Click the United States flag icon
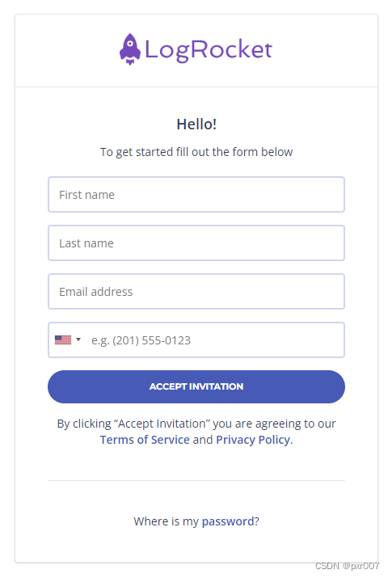This screenshot has height=578, width=392. [x=63, y=340]
